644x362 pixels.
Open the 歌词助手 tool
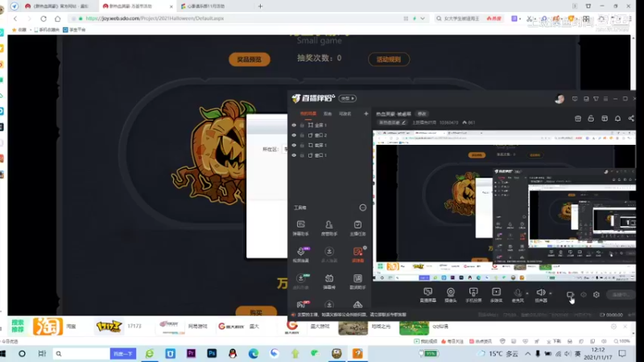click(x=357, y=282)
